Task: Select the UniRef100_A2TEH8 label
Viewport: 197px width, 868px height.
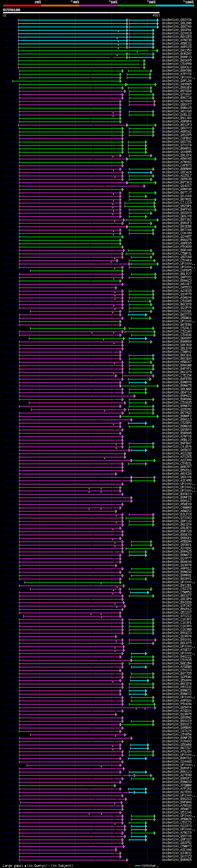Action: (177, 775)
